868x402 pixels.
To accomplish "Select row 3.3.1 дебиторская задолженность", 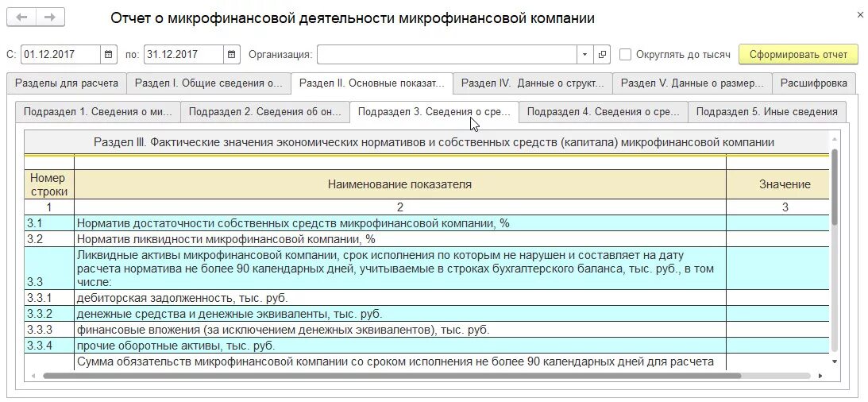I will point(426,297).
